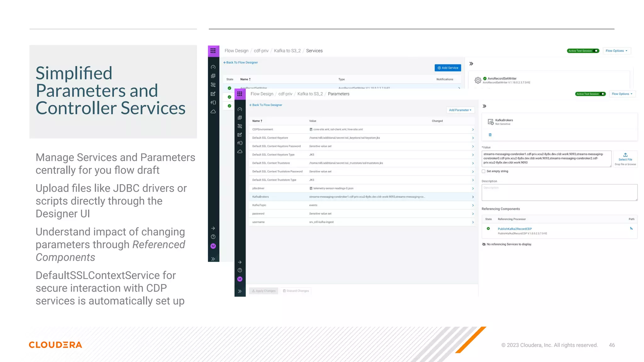Click Kafka to S3_2 breadcrumb in Parameters window
The height and width of the screenshot is (362, 644).
click(310, 94)
